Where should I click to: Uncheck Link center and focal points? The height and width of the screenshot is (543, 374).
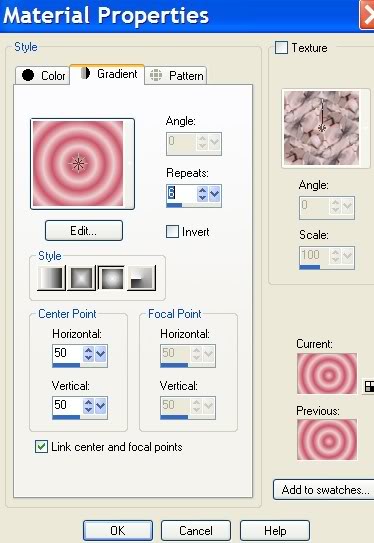[42, 447]
